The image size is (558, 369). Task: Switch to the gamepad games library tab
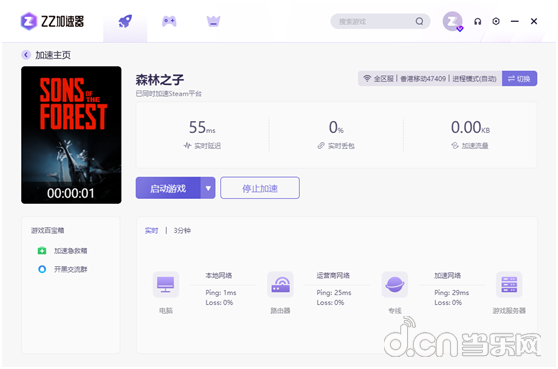pyautogui.click(x=169, y=21)
